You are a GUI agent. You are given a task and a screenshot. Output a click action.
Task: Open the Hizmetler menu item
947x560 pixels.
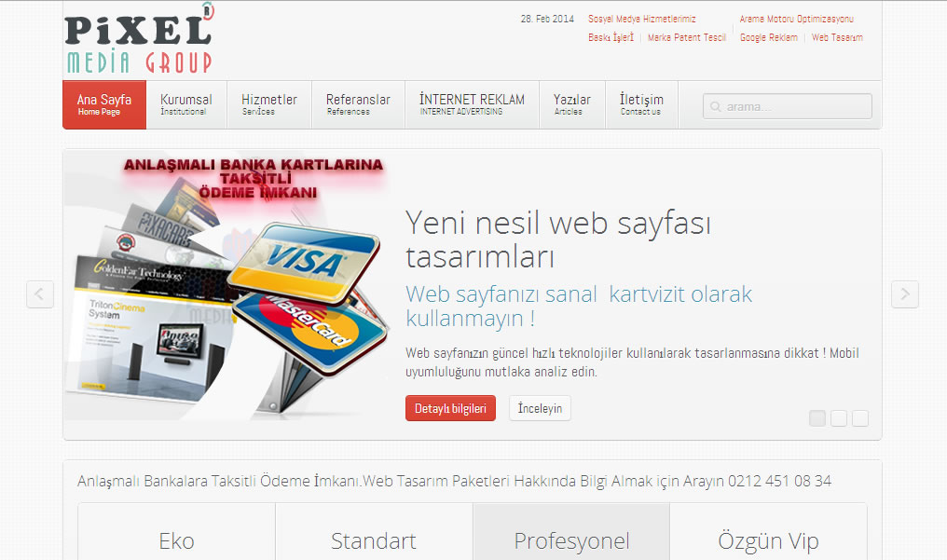tap(269, 104)
